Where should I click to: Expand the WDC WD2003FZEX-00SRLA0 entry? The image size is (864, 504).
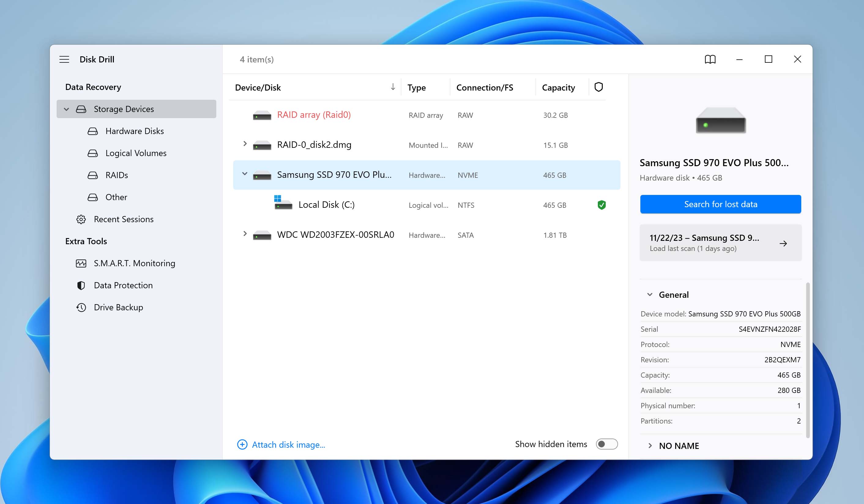pyautogui.click(x=244, y=234)
